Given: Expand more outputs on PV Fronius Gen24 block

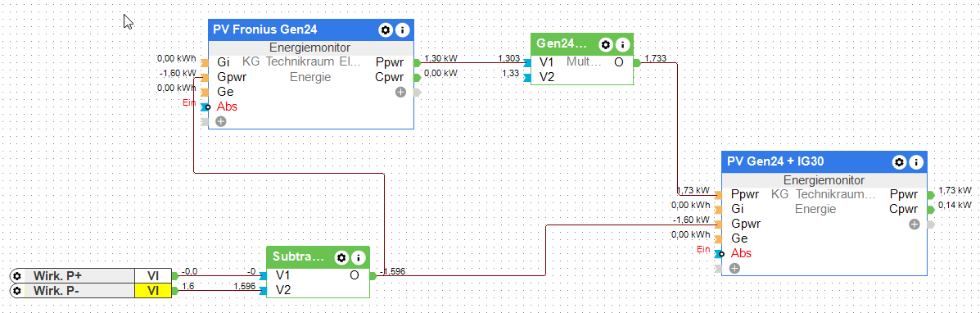Looking at the screenshot, I should (400, 92).
